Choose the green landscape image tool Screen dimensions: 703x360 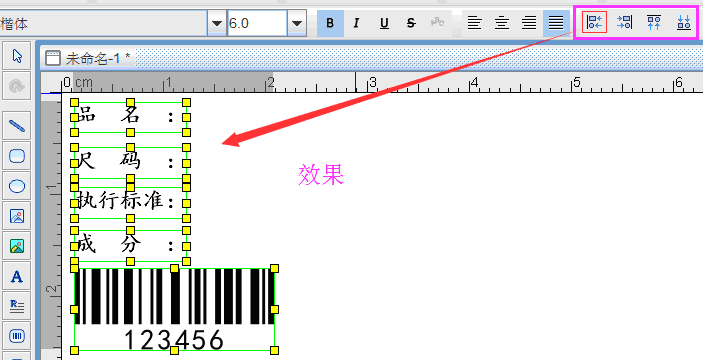tap(17, 246)
